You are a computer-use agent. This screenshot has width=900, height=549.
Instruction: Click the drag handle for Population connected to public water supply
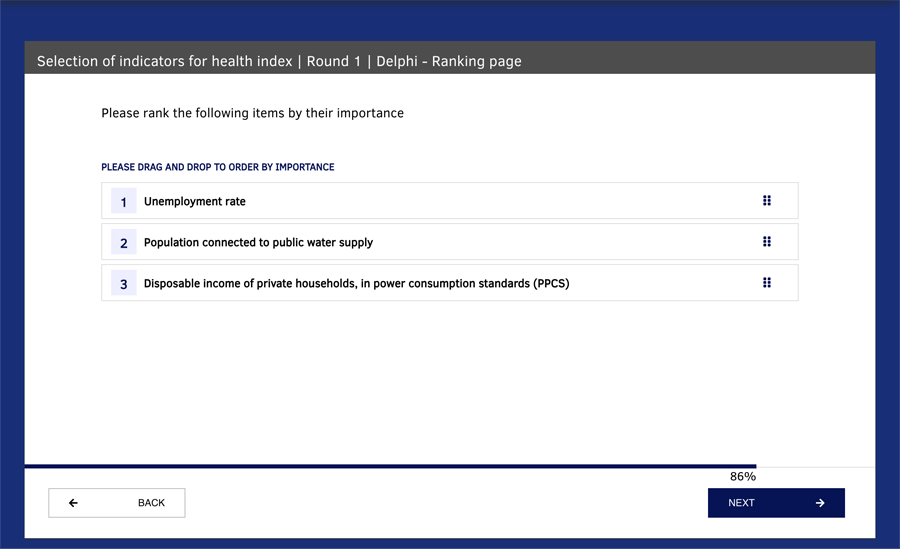766,242
